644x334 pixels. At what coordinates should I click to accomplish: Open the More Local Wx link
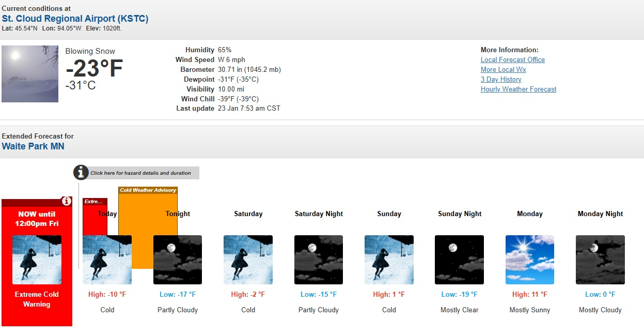coord(503,70)
